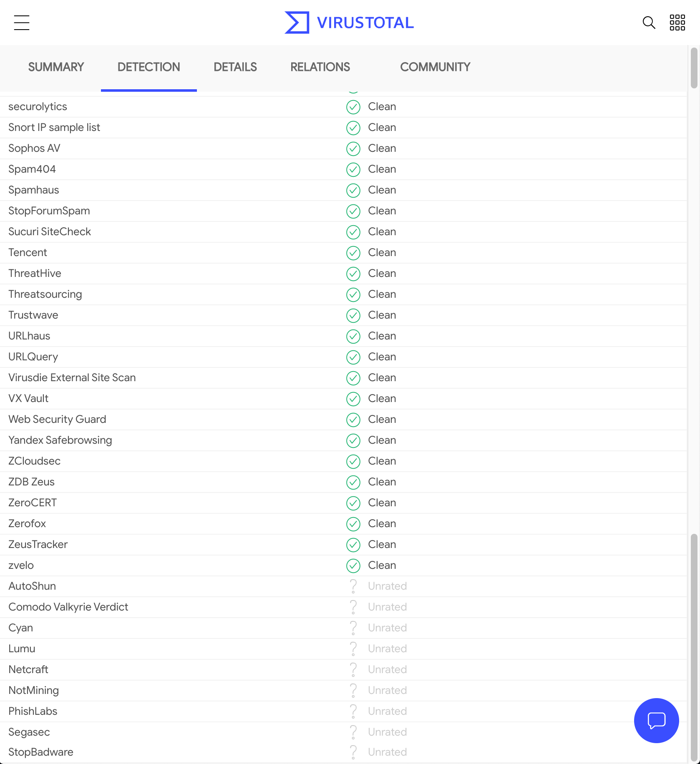Click the green check icon for securolytics
This screenshot has height=764, width=700.
[353, 107]
